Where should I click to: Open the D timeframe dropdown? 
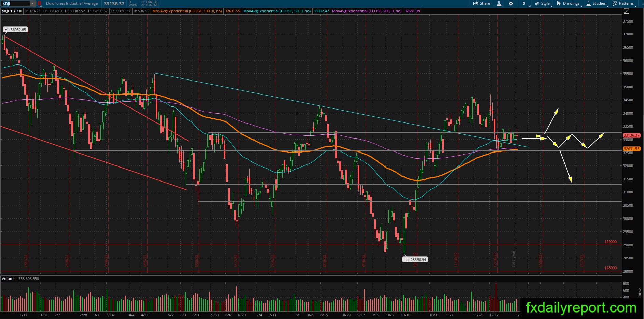[x=524, y=3]
